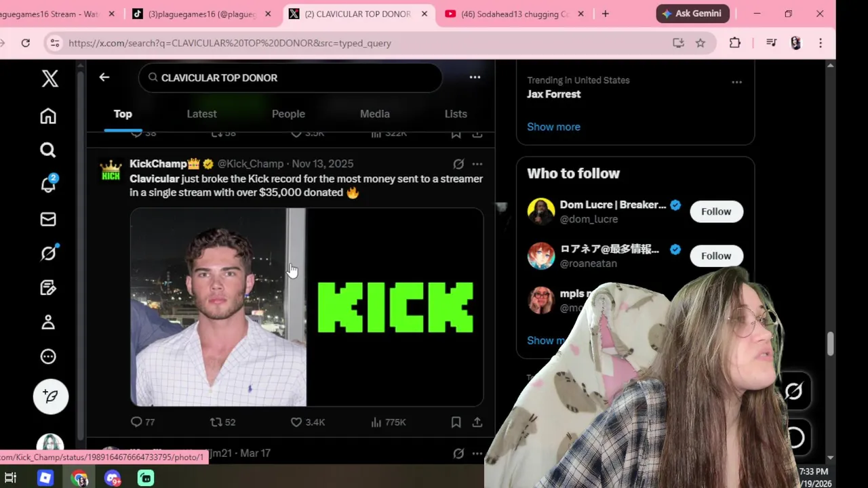Open more options for Jax Forrest trend

click(x=736, y=82)
